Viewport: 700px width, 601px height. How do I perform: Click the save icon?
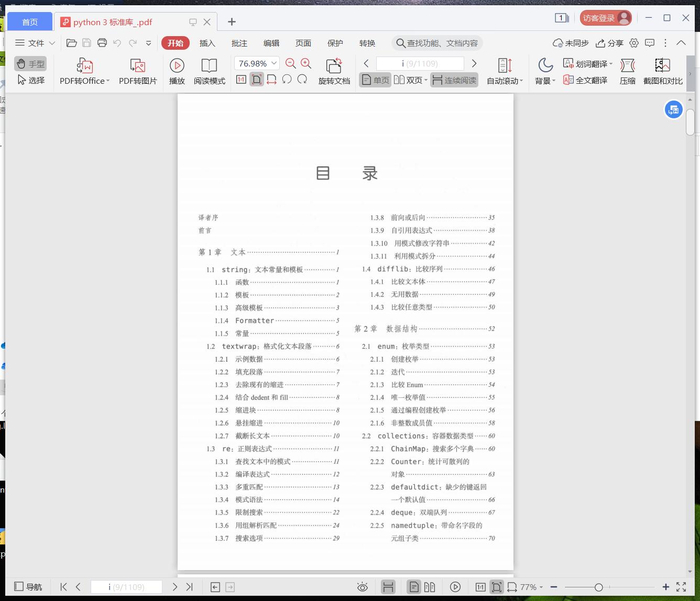(x=87, y=43)
